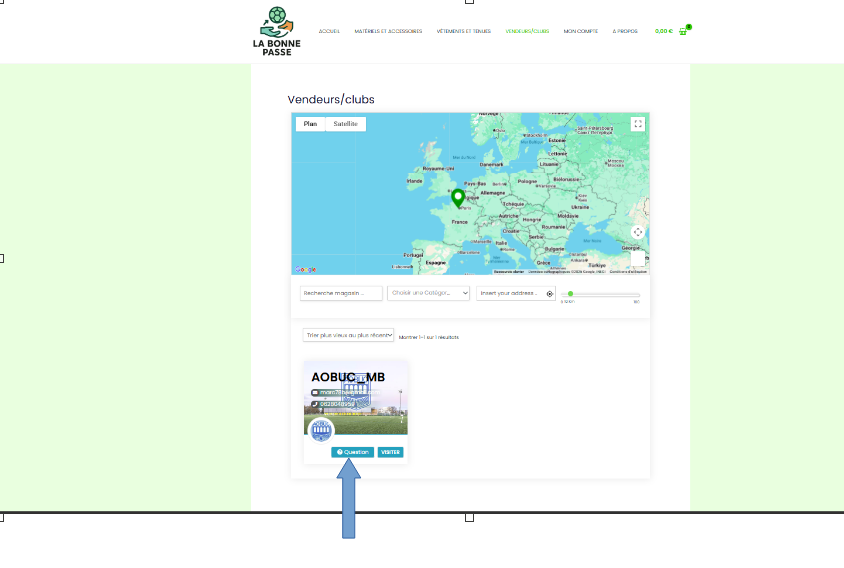
Task: Open the shopping cart icon
Action: point(683,31)
